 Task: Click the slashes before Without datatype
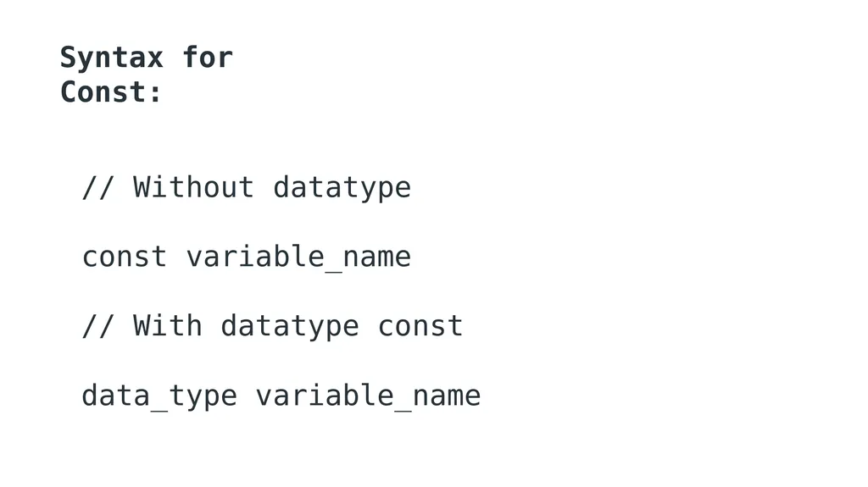tap(98, 187)
